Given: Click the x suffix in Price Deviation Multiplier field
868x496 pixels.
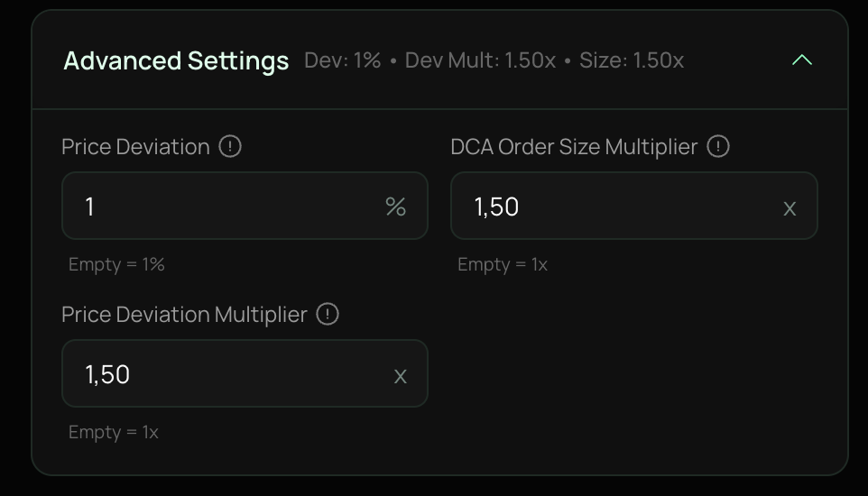Looking at the screenshot, I should click(x=401, y=376).
